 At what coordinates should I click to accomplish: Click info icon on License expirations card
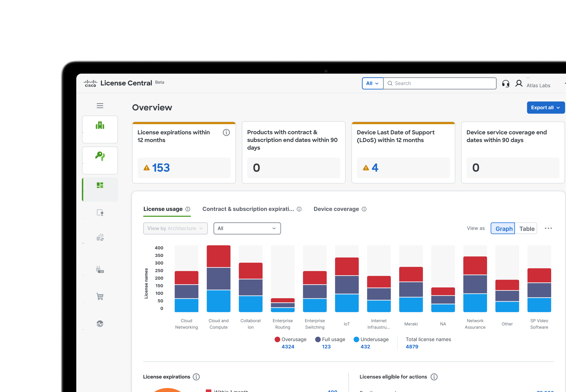(226, 133)
